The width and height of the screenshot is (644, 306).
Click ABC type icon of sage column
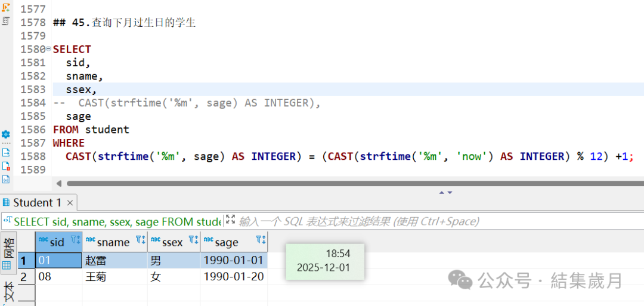pos(209,239)
